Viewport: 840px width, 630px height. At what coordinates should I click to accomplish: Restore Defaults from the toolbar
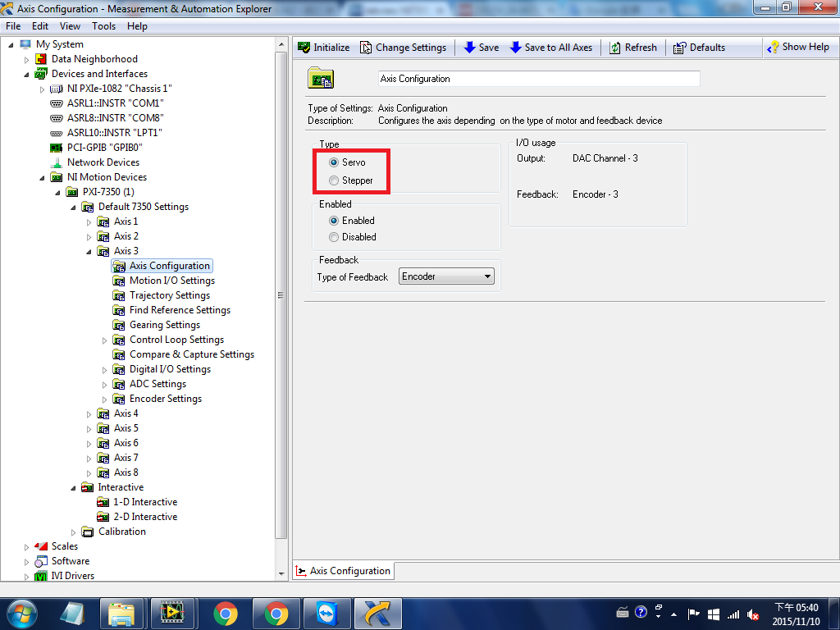pos(699,48)
